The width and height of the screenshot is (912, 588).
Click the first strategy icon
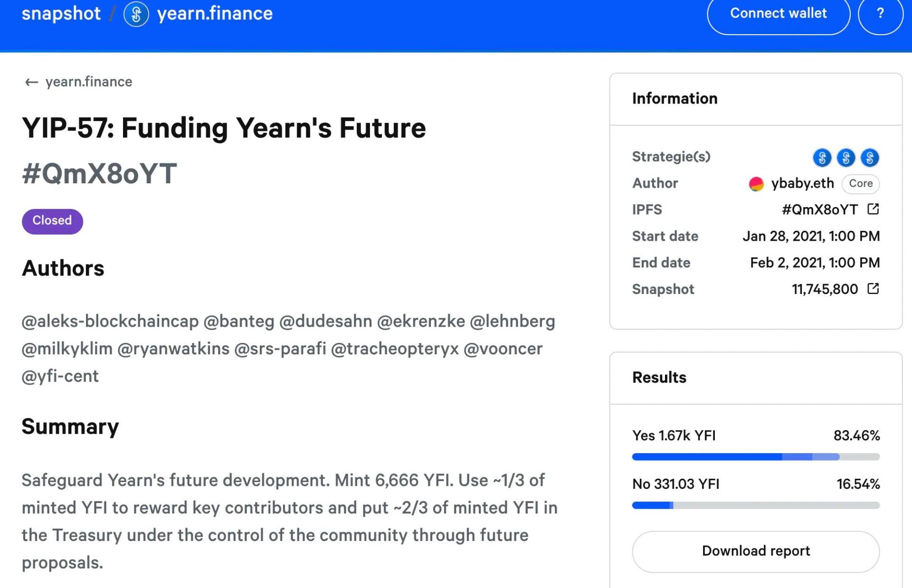click(822, 157)
